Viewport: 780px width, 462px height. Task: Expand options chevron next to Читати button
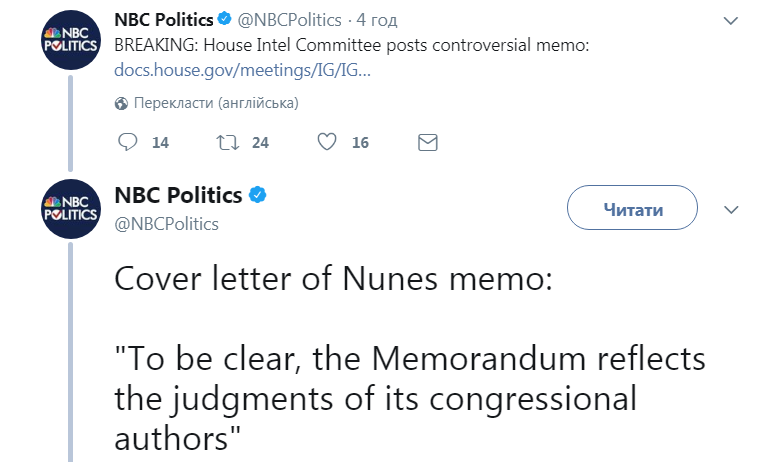(x=731, y=210)
